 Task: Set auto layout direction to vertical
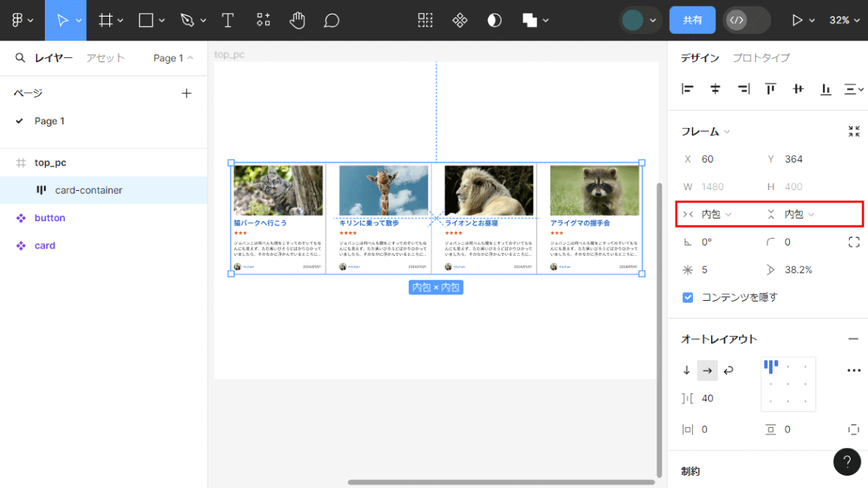point(686,370)
